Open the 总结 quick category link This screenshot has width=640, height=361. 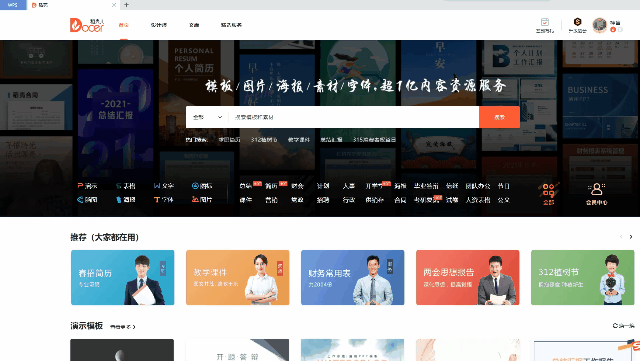coord(245,186)
